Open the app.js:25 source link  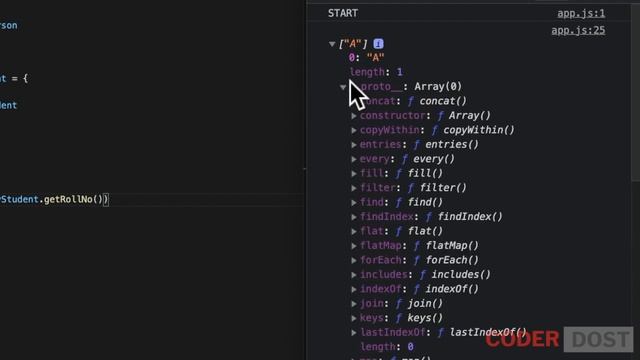[x=578, y=31]
